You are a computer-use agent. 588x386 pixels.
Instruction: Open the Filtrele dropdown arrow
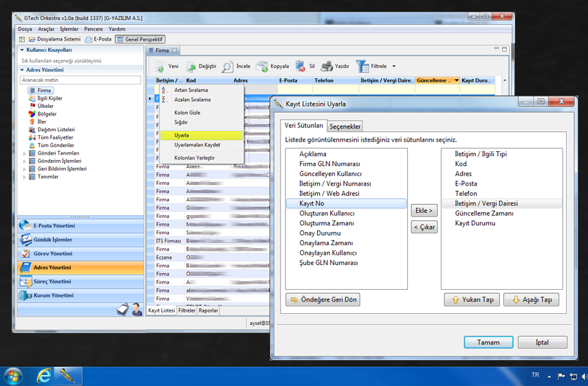[394, 67]
